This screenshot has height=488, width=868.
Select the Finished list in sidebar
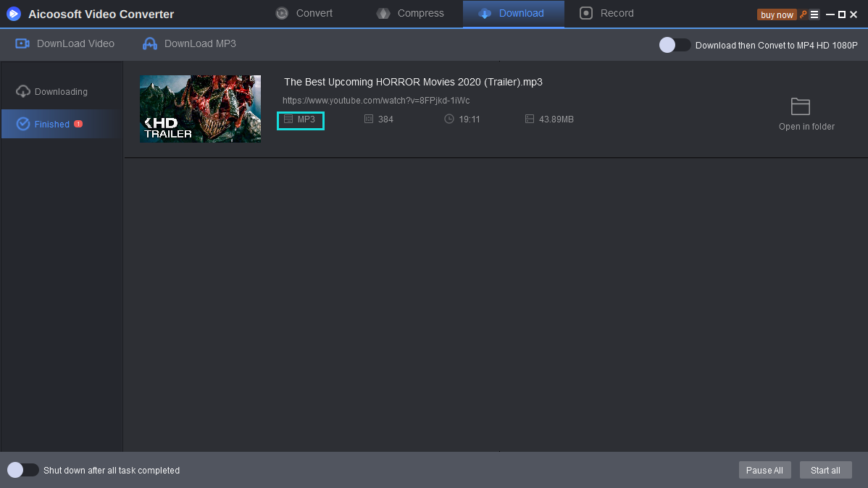pyautogui.click(x=62, y=124)
